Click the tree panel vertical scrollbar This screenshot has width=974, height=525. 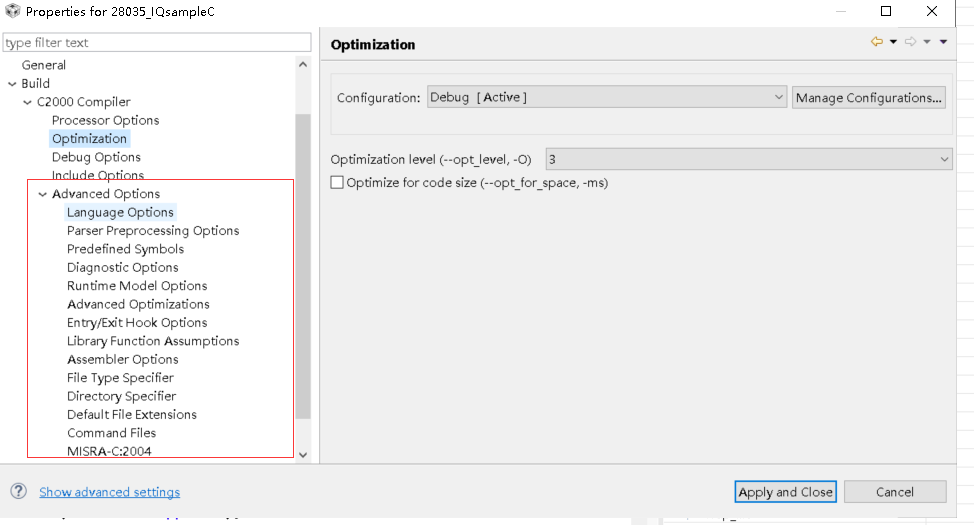click(303, 260)
